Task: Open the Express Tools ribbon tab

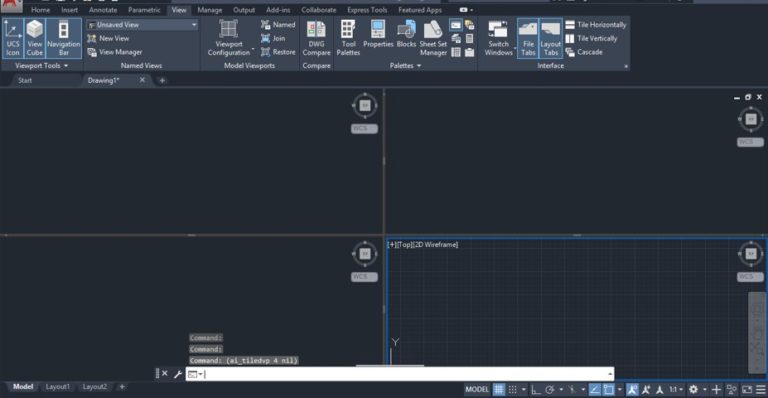Action: click(367, 10)
